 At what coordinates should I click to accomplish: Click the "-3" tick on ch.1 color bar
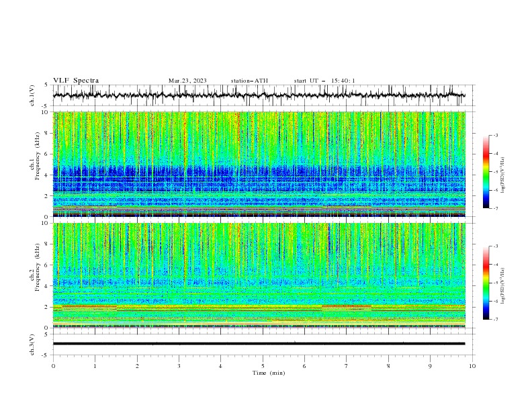[496, 136]
